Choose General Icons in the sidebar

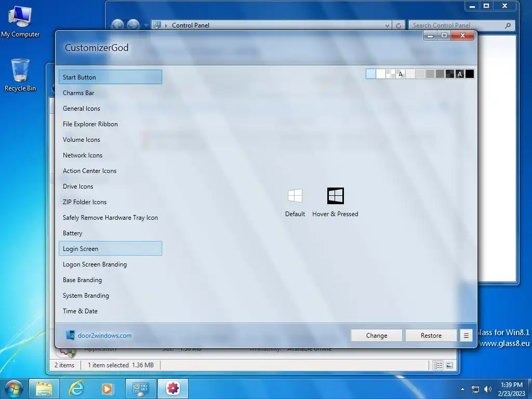110,108
